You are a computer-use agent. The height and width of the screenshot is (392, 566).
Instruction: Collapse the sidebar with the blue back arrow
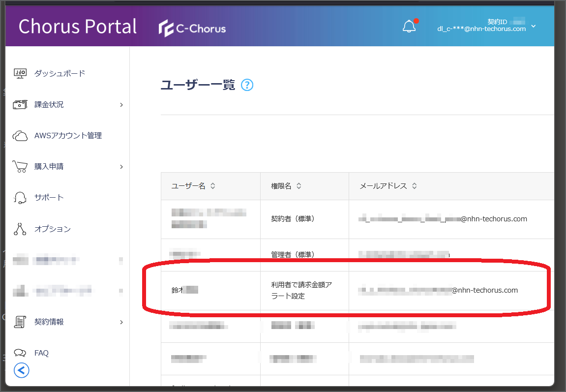pos(21,370)
